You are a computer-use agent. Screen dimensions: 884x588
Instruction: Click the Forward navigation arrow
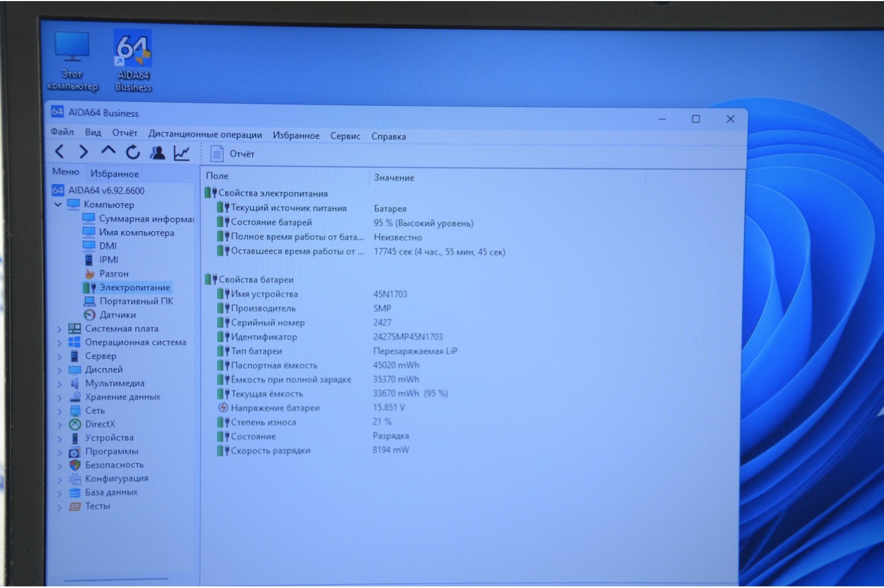83,152
